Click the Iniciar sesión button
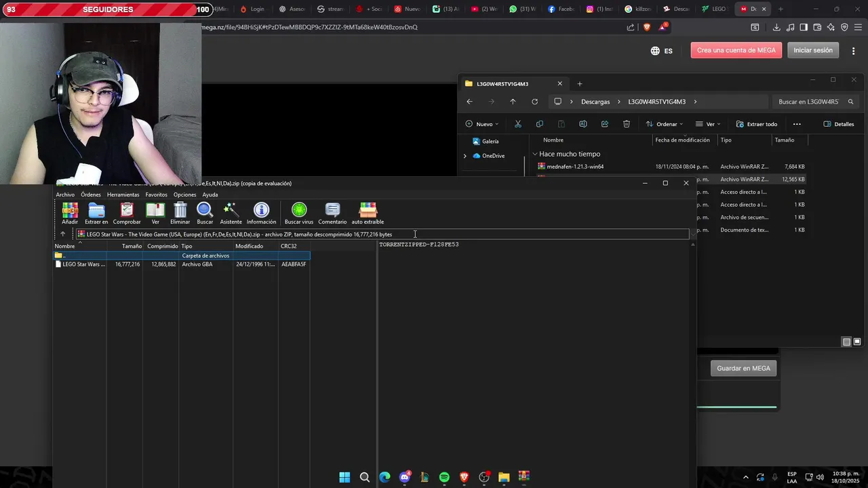Viewport: 868px width, 488px height. [813, 50]
